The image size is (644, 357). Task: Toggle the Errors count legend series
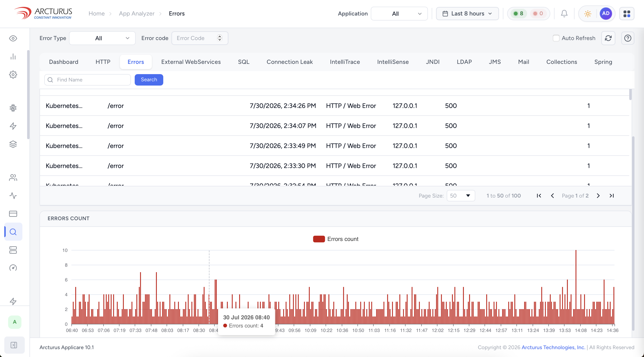tap(336, 239)
